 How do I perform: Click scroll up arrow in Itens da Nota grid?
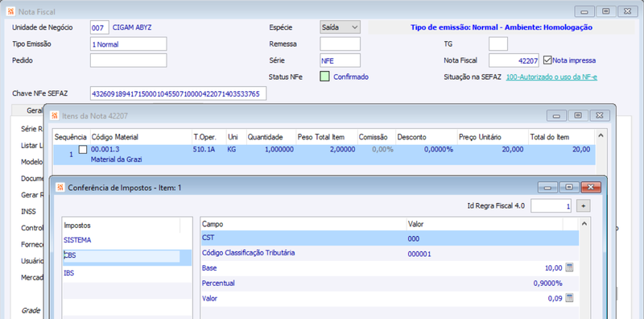click(x=600, y=135)
